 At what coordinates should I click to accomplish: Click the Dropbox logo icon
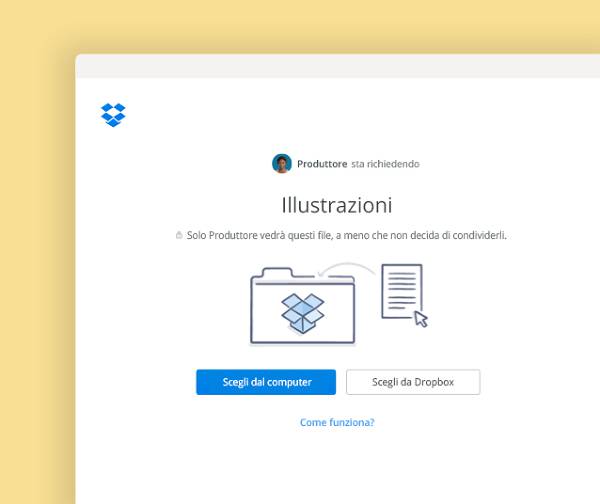click(x=113, y=115)
